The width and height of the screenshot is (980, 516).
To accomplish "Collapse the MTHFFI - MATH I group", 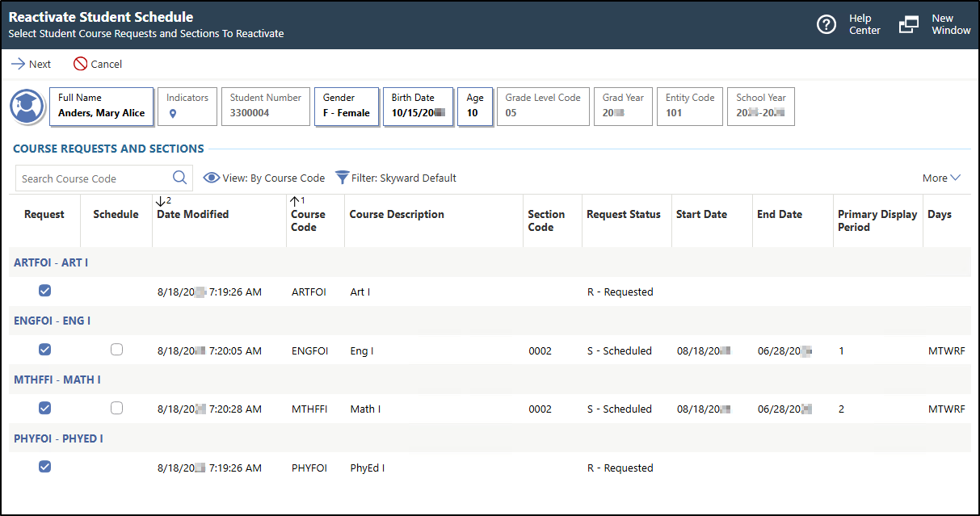I will pos(57,380).
